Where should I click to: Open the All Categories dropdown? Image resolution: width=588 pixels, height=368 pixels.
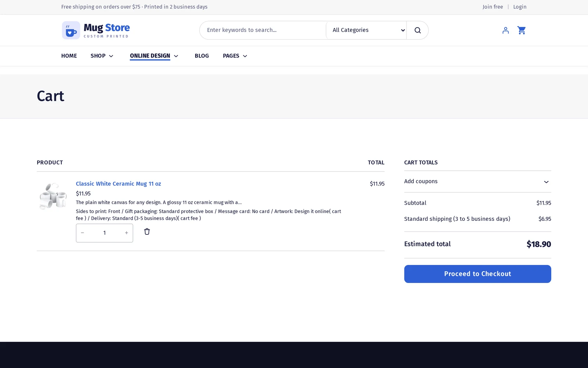[366, 30]
